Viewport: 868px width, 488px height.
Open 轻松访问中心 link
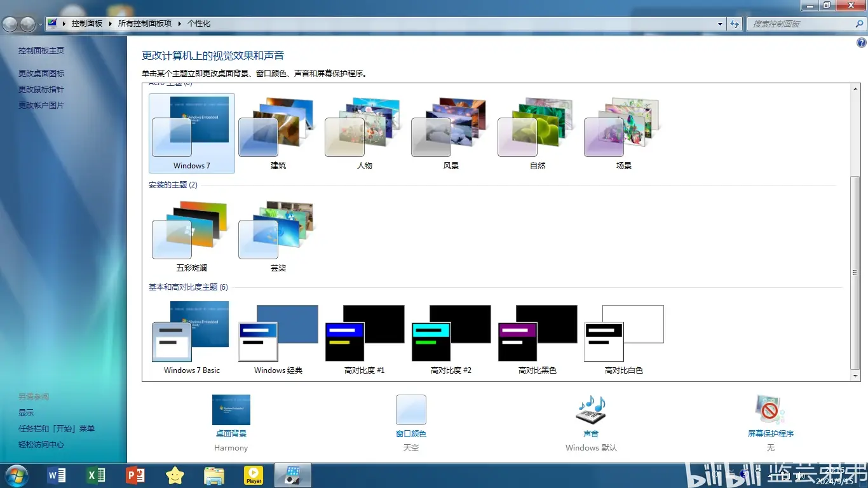[x=41, y=445]
